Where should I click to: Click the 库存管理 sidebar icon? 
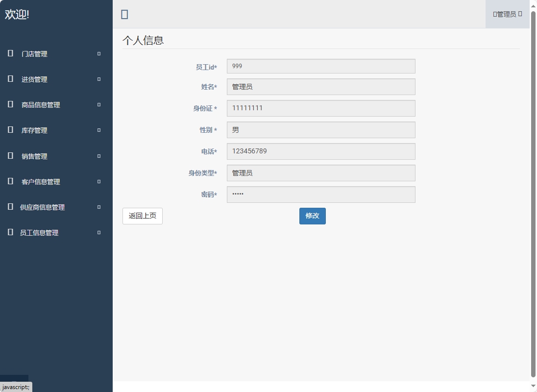pos(10,130)
